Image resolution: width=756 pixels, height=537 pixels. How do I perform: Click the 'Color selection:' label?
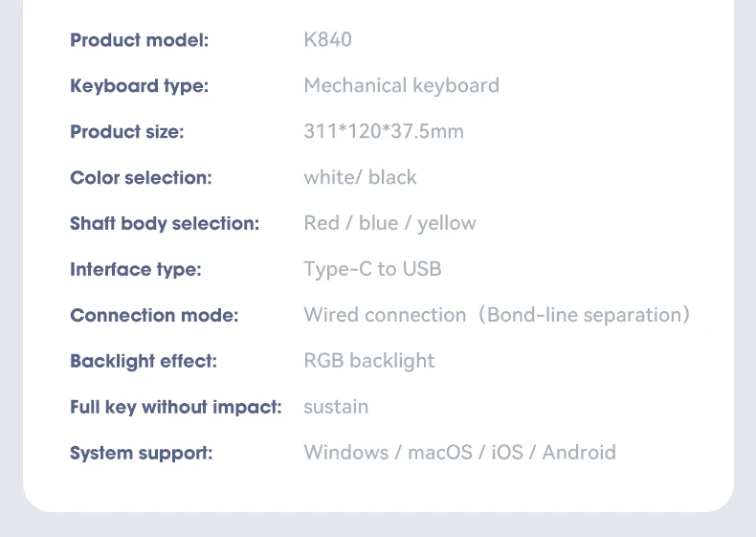[141, 178]
